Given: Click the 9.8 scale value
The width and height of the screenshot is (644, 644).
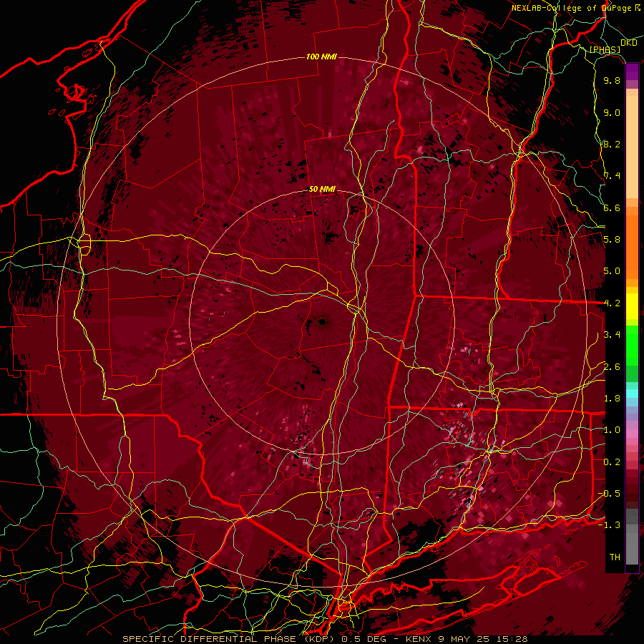Looking at the screenshot, I should pos(612,81).
